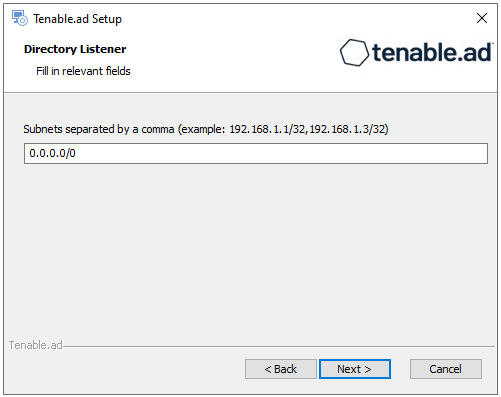Focus the subnets input field
501x397 pixels.
tap(256, 153)
